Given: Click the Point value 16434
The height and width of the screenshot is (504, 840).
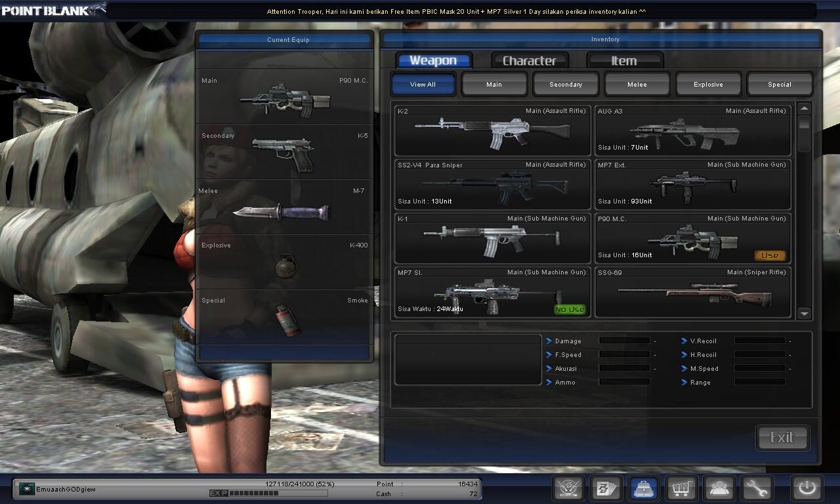Looking at the screenshot, I should (468, 484).
